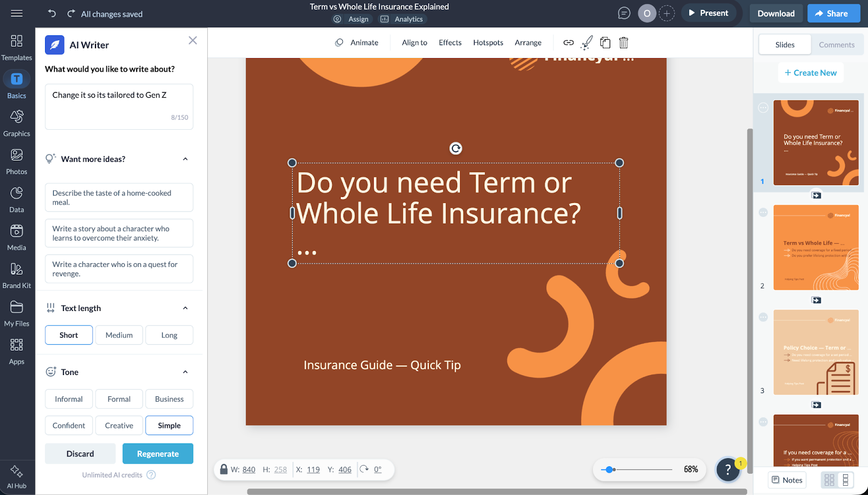868x495 pixels.
Task: Select the Short text length
Action: [68, 335]
